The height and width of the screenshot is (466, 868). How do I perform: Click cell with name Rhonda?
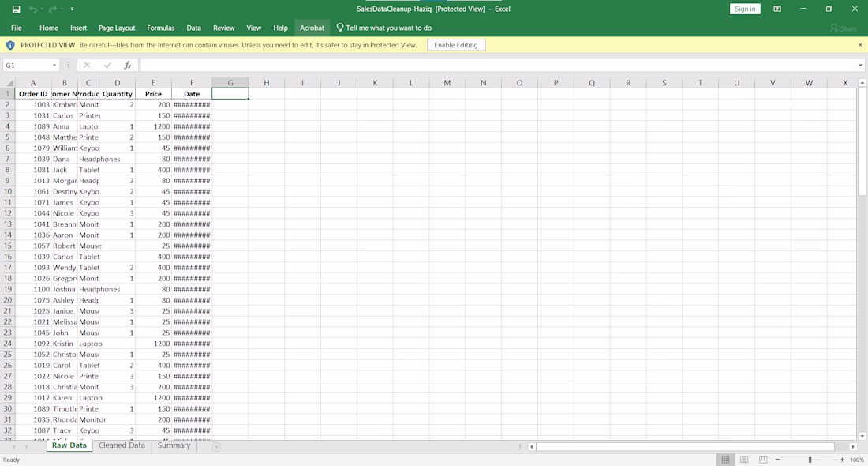64,419
